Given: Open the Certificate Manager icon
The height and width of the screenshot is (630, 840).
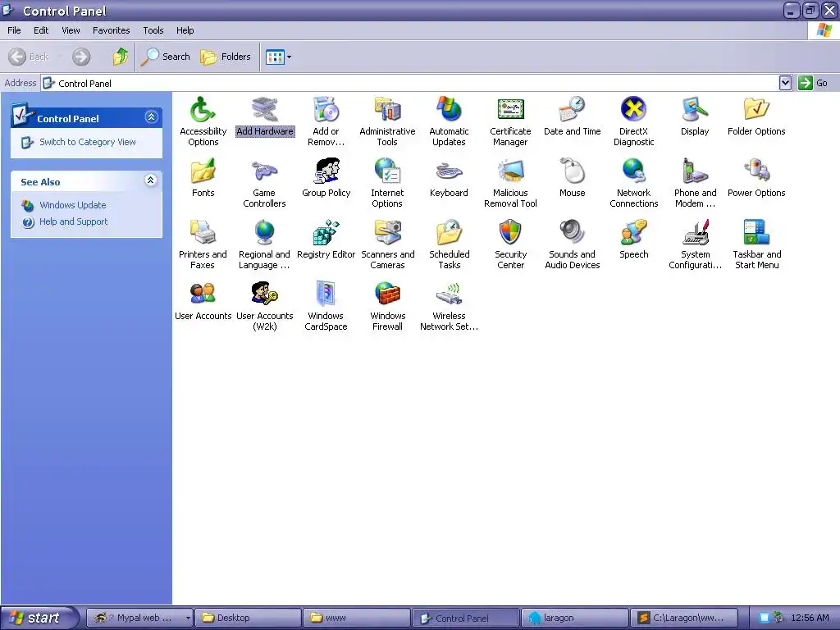Looking at the screenshot, I should click(510, 110).
